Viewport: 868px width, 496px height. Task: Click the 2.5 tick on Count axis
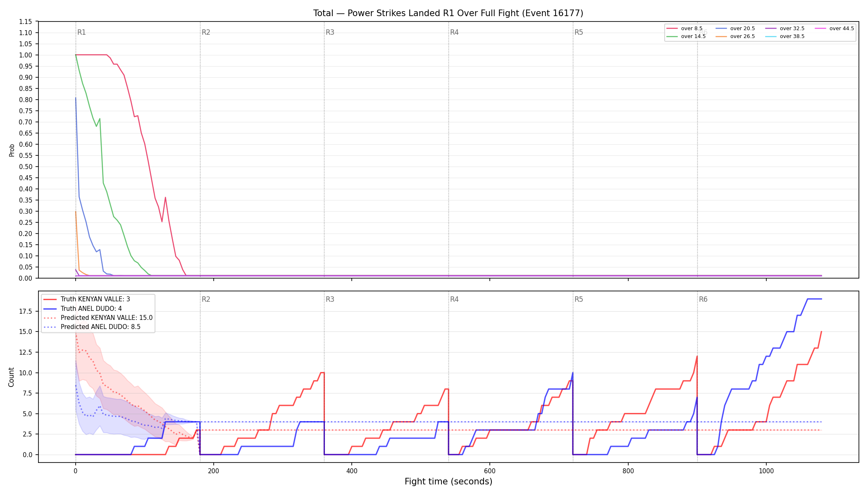tap(28, 434)
